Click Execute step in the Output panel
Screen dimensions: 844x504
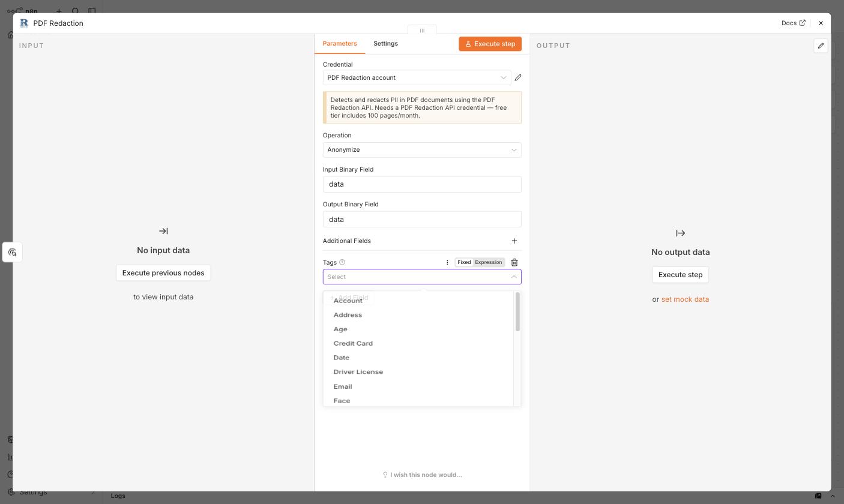click(680, 275)
